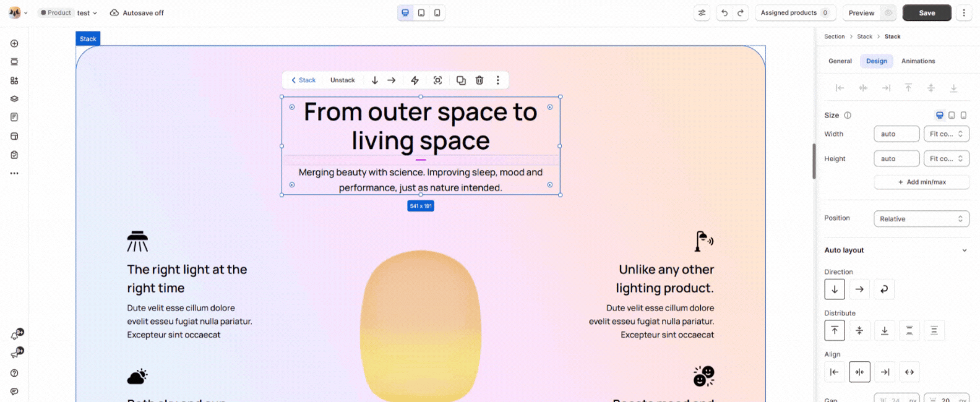This screenshot has height=402, width=980.
Task: Switch canvas to mobile view
Action: 437,13
